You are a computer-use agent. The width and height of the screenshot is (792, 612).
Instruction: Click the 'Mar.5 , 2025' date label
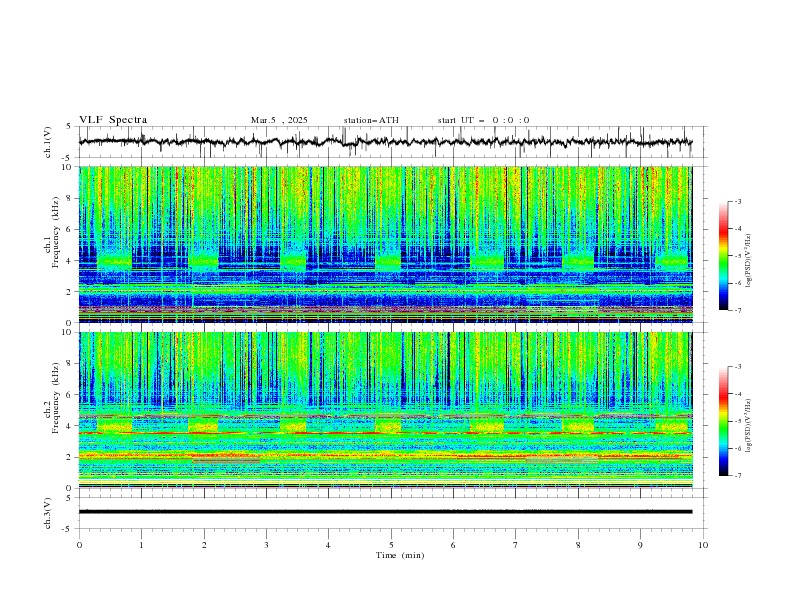[279, 120]
